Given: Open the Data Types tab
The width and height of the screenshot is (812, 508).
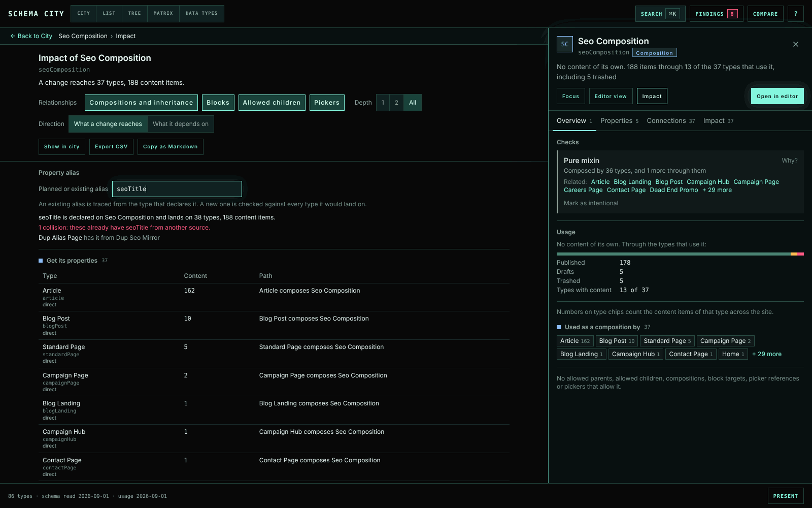Looking at the screenshot, I should [201, 14].
